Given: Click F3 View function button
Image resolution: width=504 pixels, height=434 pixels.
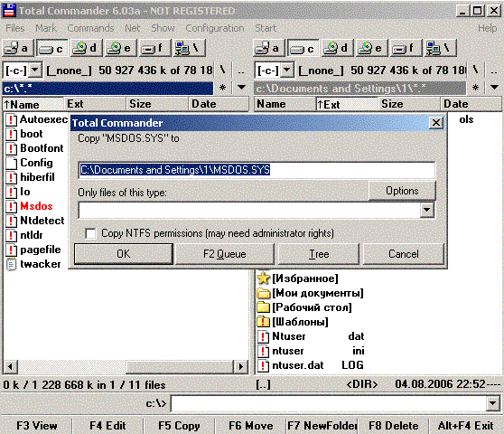Looking at the screenshot, I should point(37,426).
